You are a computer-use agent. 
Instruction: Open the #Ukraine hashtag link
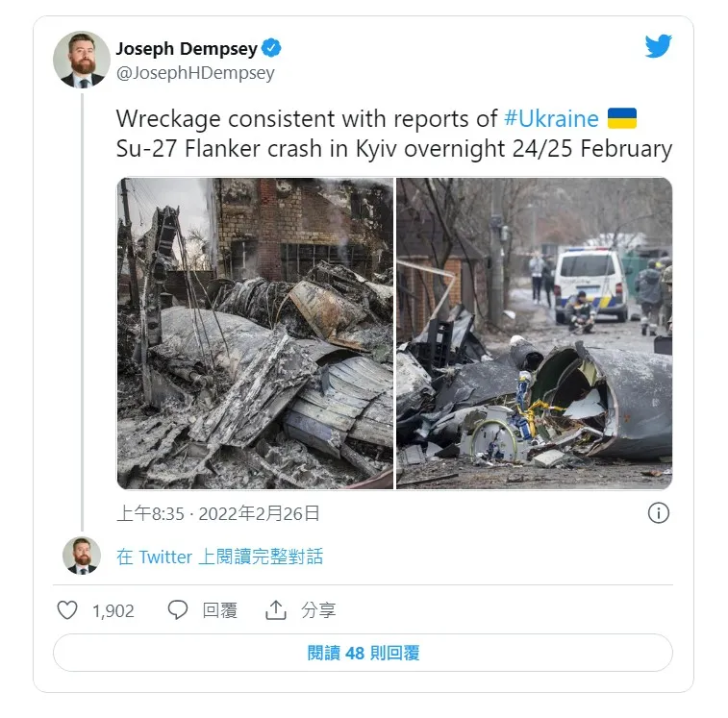tap(551, 119)
